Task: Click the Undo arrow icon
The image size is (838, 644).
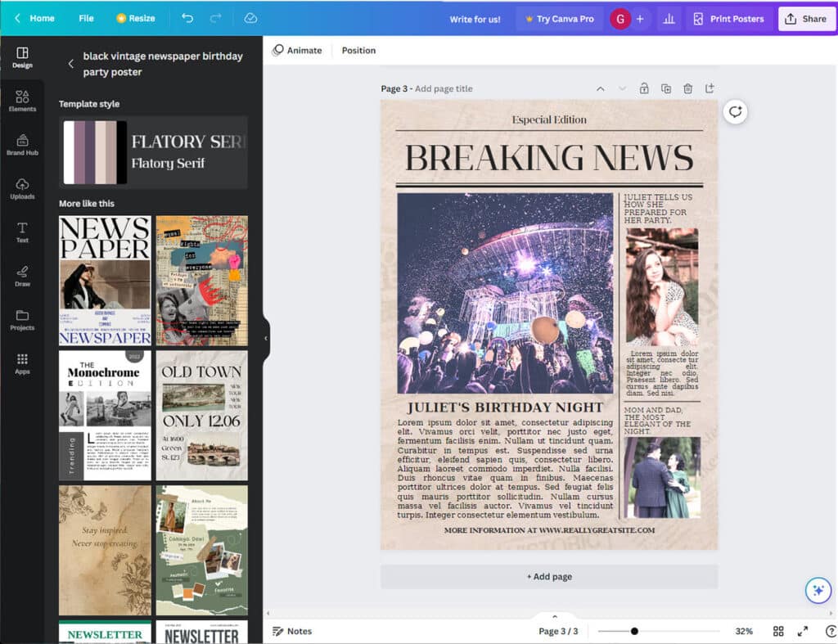Action: [x=187, y=18]
